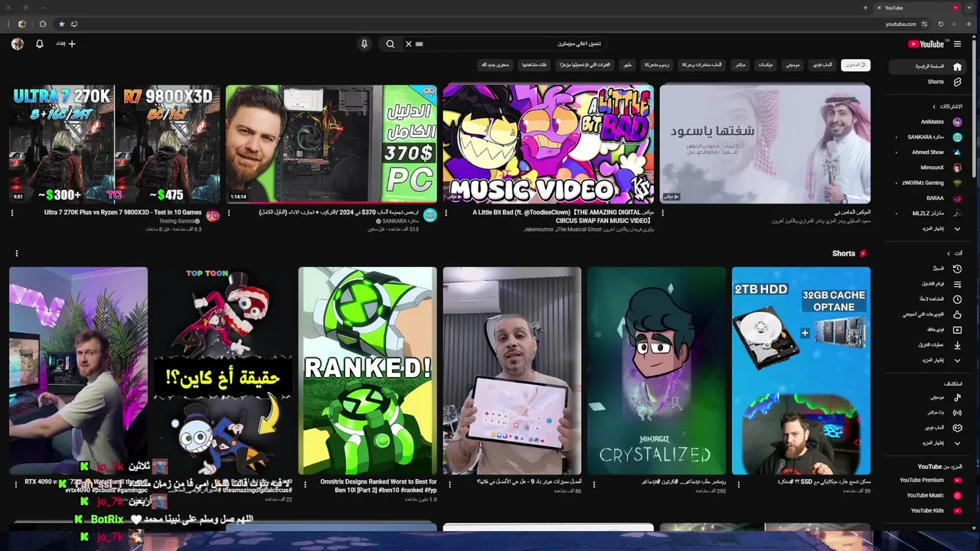980x551 pixels.
Task: Open the account avatar menu
Action: 17,44
